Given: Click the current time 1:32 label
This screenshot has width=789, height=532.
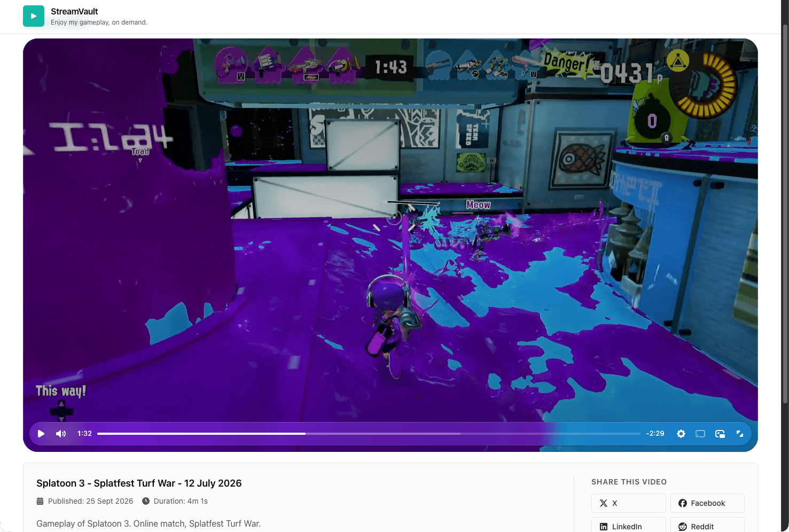Looking at the screenshot, I should click(x=84, y=434).
